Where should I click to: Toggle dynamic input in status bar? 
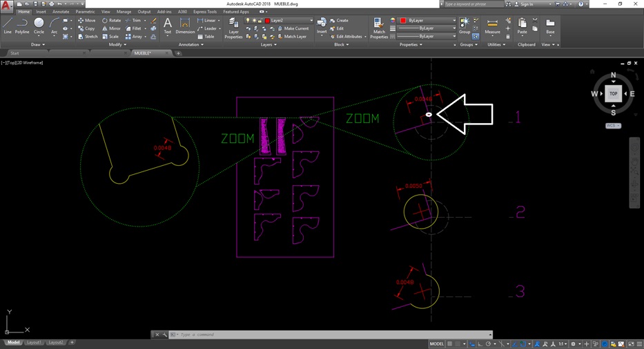click(472, 343)
